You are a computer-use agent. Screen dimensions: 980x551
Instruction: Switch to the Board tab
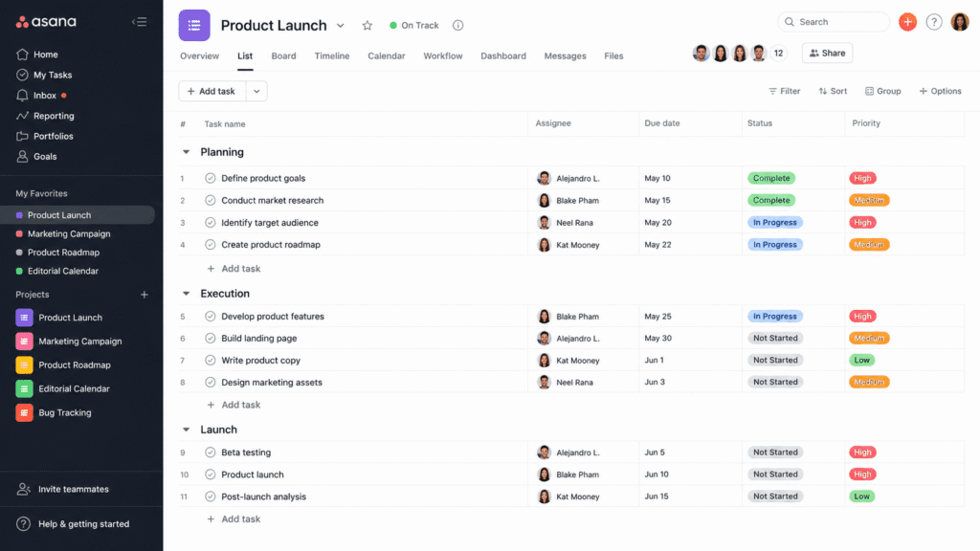pyautogui.click(x=283, y=55)
